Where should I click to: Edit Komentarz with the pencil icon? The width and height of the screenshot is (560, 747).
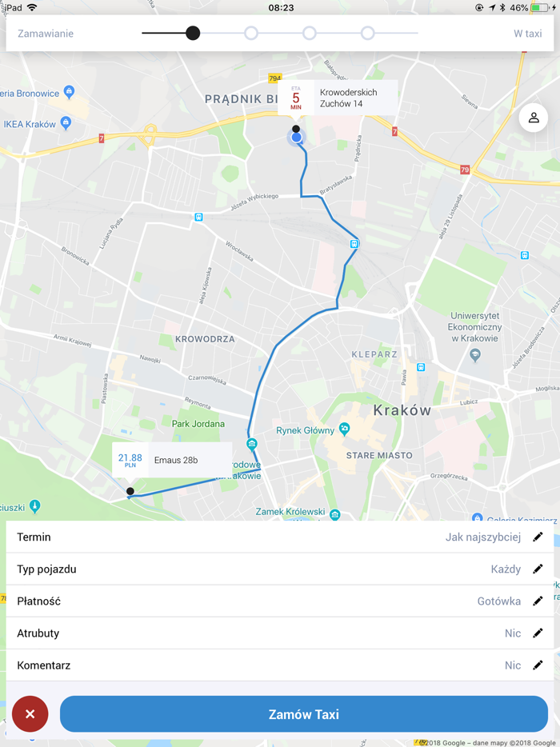click(538, 665)
